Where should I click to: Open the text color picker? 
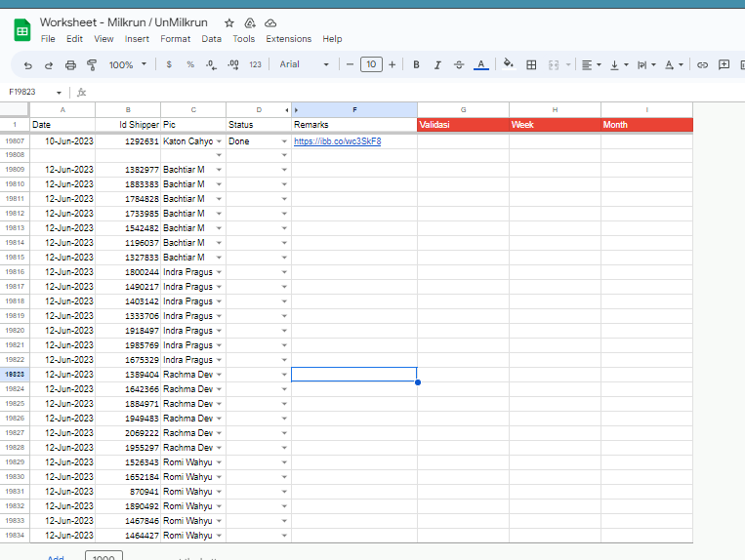click(480, 64)
